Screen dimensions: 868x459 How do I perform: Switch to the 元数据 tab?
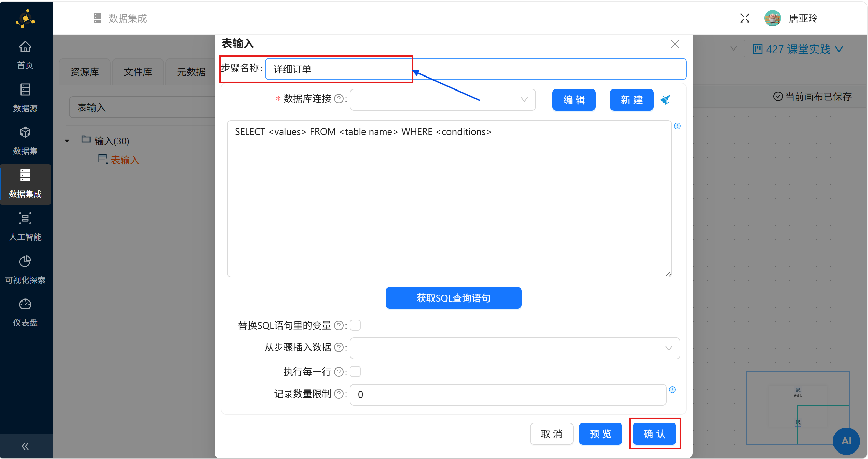click(191, 72)
